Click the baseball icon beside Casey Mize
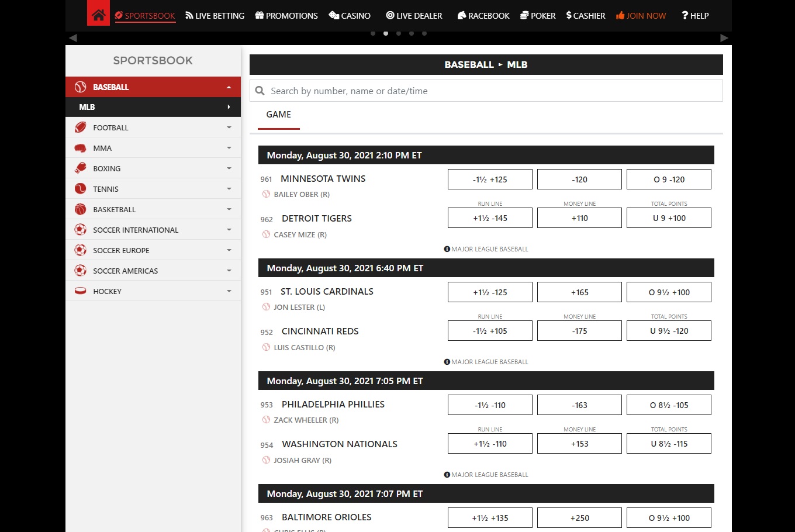The image size is (795, 532). (266, 234)
